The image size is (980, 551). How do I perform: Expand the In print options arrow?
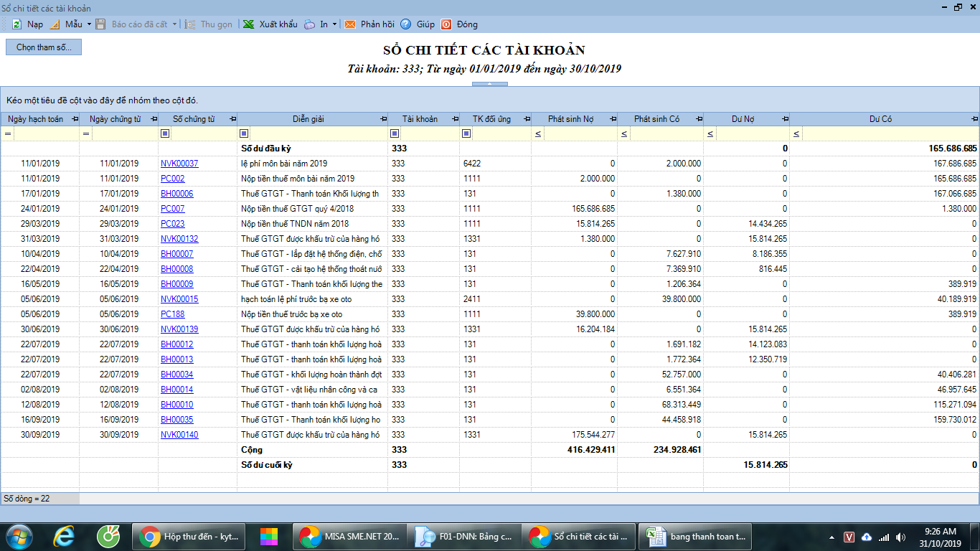(x=334, y=24)
